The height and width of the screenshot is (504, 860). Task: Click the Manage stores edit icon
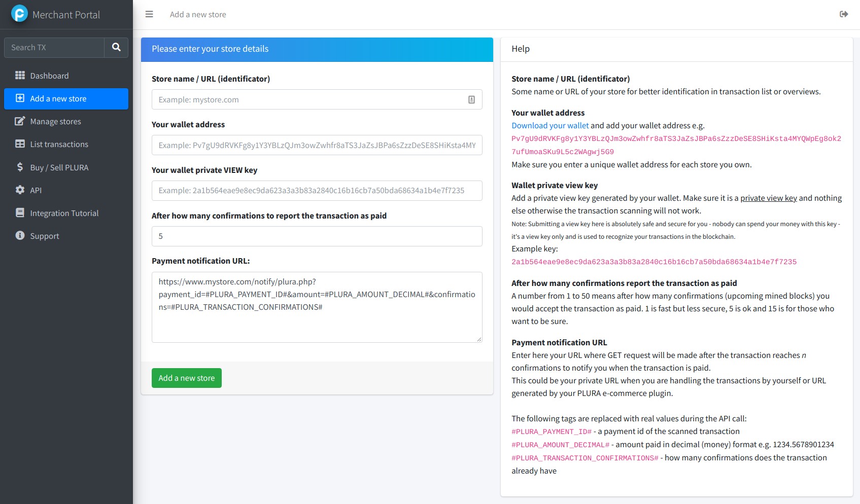20,121
